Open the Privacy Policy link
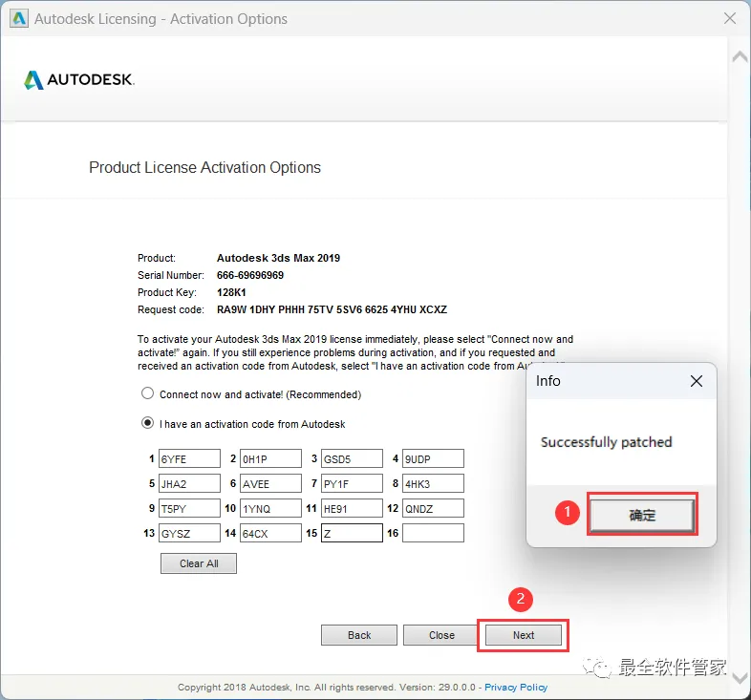Screen dimensions: 751x700 (516, 687)
